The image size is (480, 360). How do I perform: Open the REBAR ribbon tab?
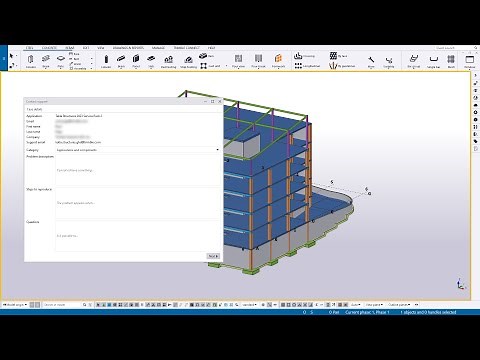click(70, 48)
